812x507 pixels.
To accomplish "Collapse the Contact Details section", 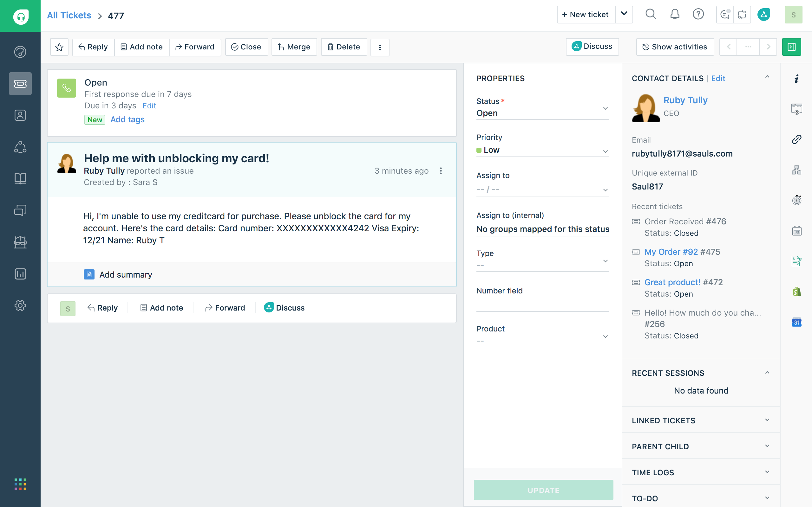I will pos(767,77).
